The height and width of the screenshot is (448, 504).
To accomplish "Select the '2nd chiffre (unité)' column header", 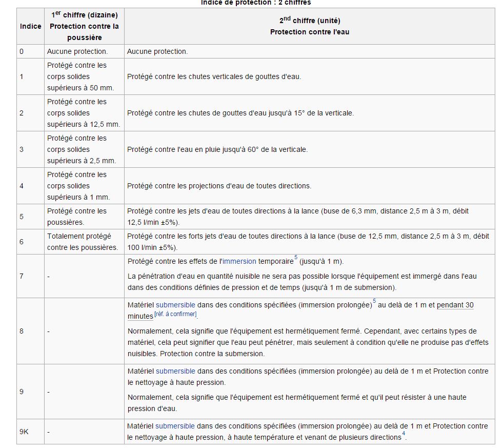I will tap(309, 26).
